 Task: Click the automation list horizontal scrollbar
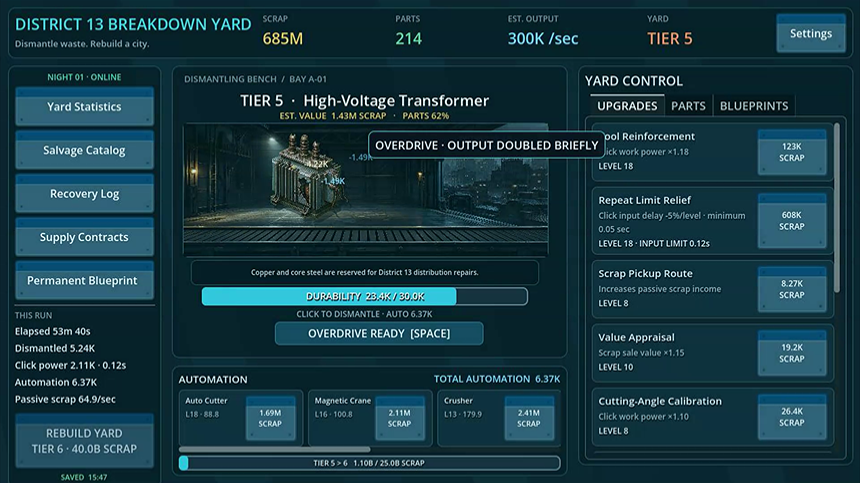(x=274, y=449)
